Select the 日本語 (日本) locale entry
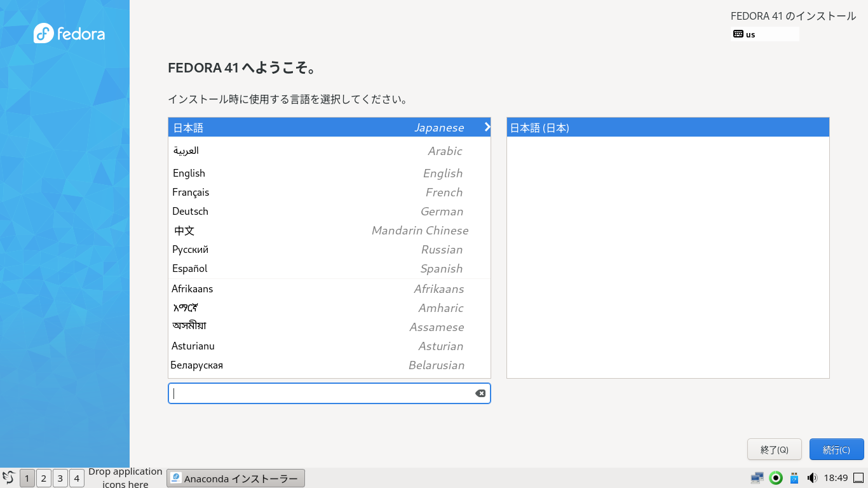868x488 pixels. click(x=668, y=127)
